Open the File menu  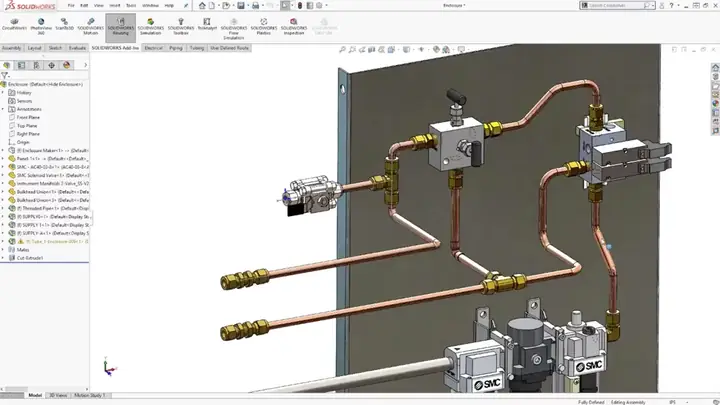point(71,6)
